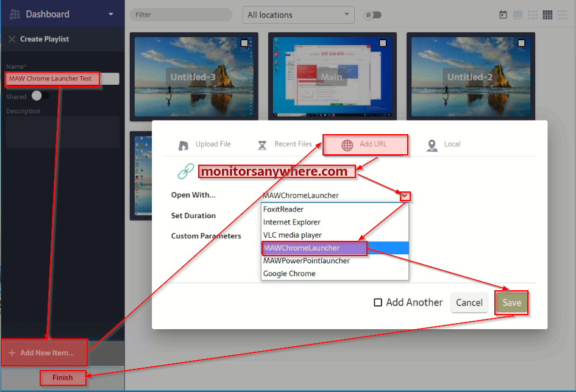Switch to the Upload File tab
The width and height of the screenshot is (576, 392).
(205, 144)
